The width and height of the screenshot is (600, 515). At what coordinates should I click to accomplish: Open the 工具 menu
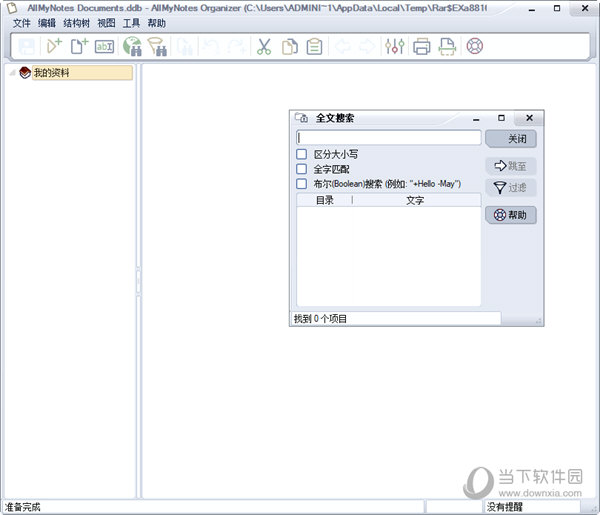(131, 23)
